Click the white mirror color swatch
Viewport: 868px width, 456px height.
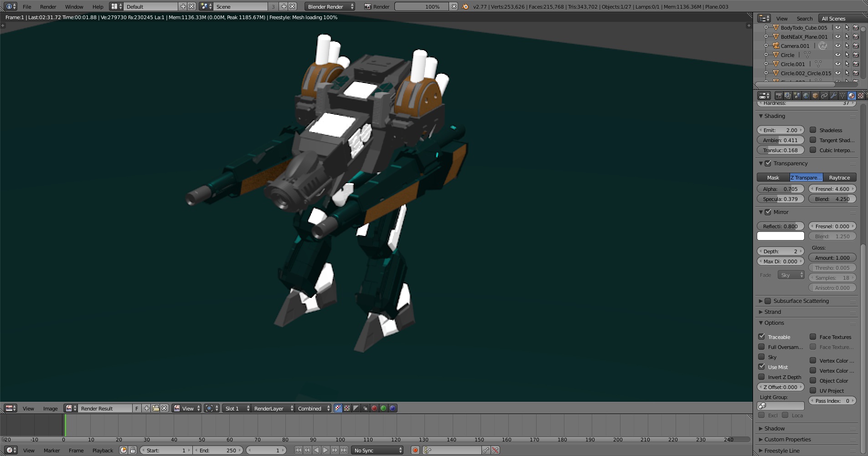click(780, 236)
